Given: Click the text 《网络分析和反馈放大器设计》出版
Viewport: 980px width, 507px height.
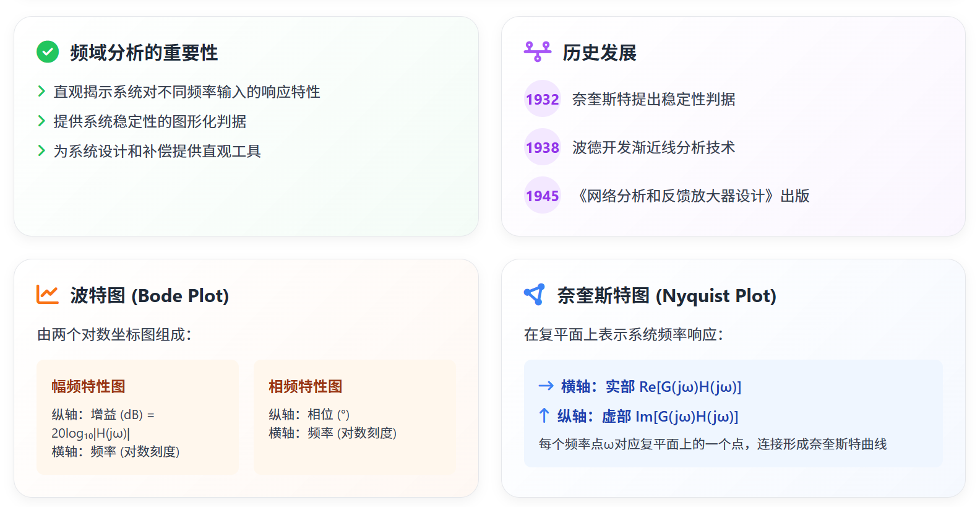Looking at the screenshot, I should 691,196.
